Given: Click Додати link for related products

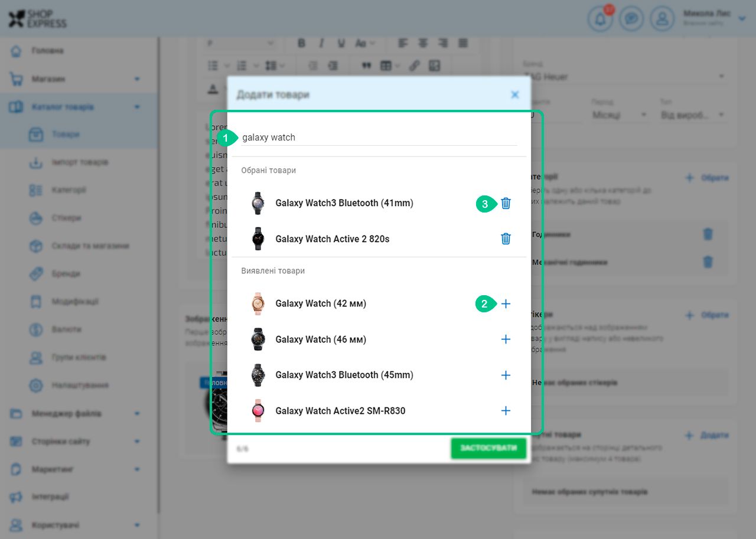Looking at the screenshot, I should point(708,435).
